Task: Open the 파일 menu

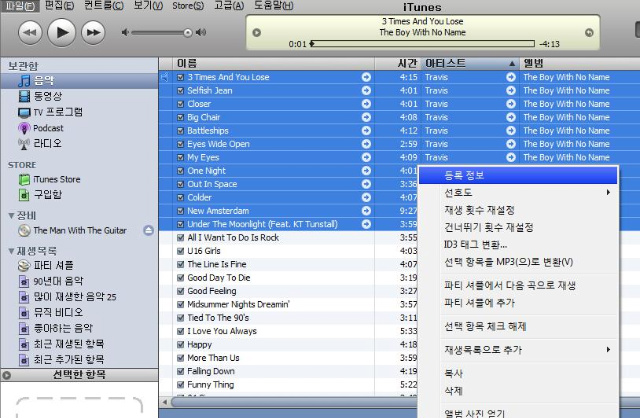Action: 20,6
